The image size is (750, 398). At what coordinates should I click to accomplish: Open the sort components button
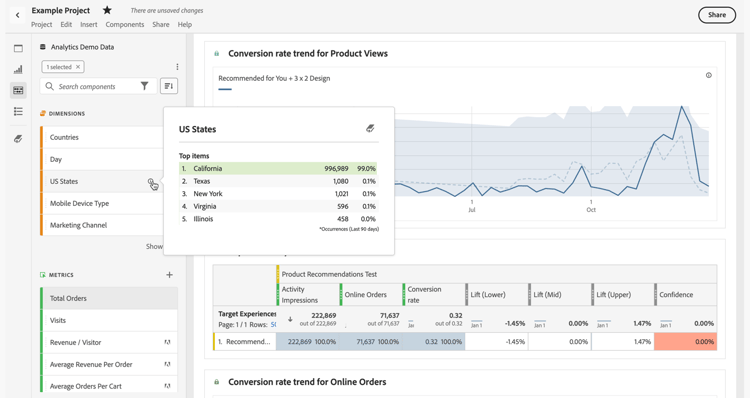coord(169,86)
